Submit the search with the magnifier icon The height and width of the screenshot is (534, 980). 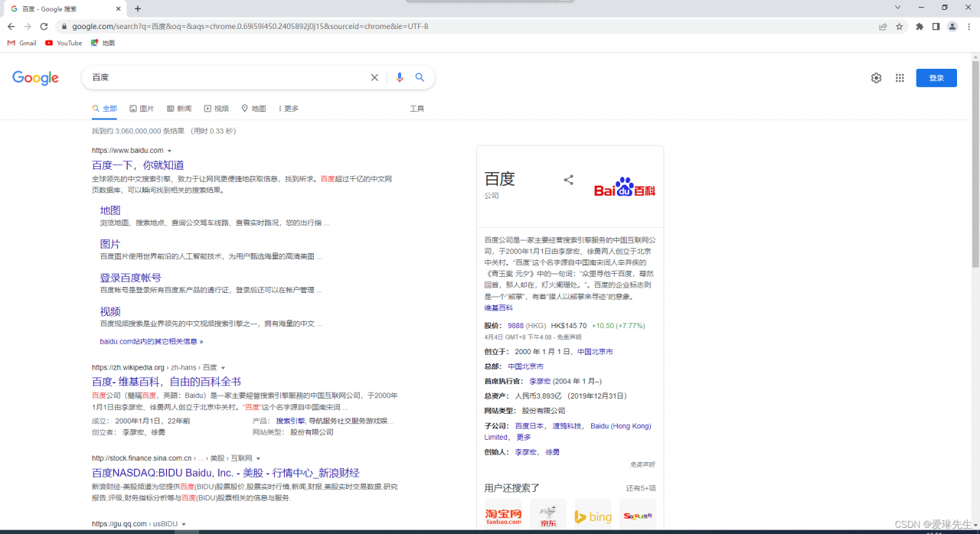(420, 77)
